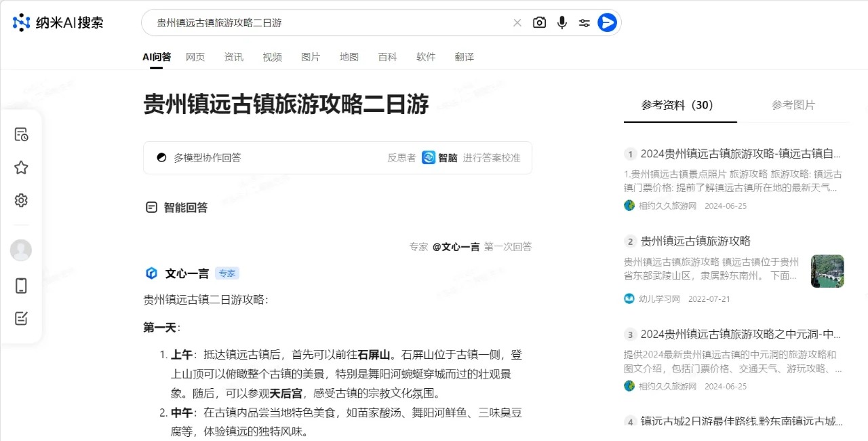
Task: Open favorites via the star icon
Action: click(x=21, y=167)
